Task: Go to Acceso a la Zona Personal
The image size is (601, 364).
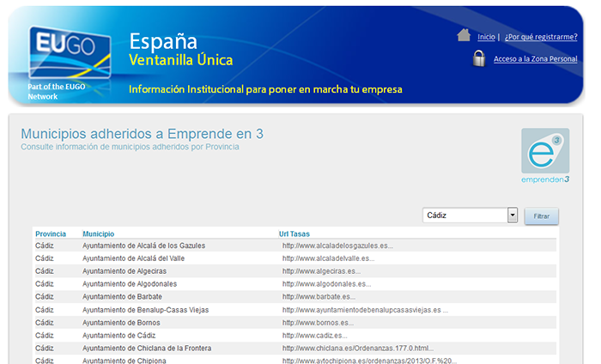Action: click(535, 59)
